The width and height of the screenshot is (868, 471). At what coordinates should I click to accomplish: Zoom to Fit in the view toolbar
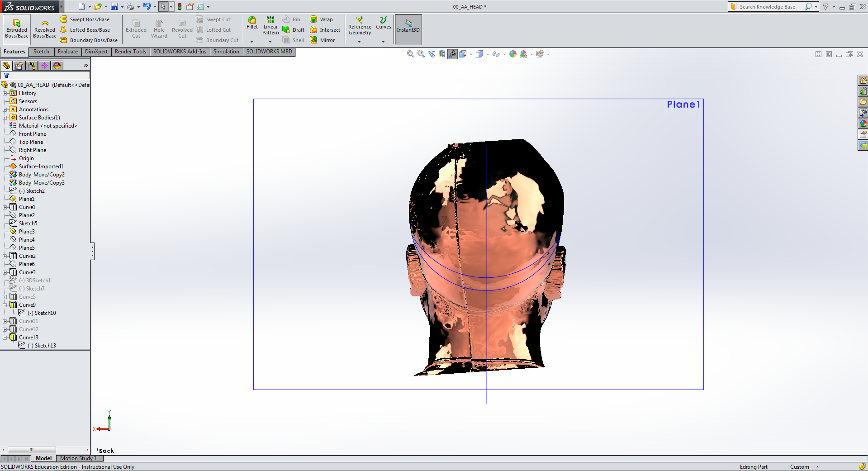click(x=410, y=54)
